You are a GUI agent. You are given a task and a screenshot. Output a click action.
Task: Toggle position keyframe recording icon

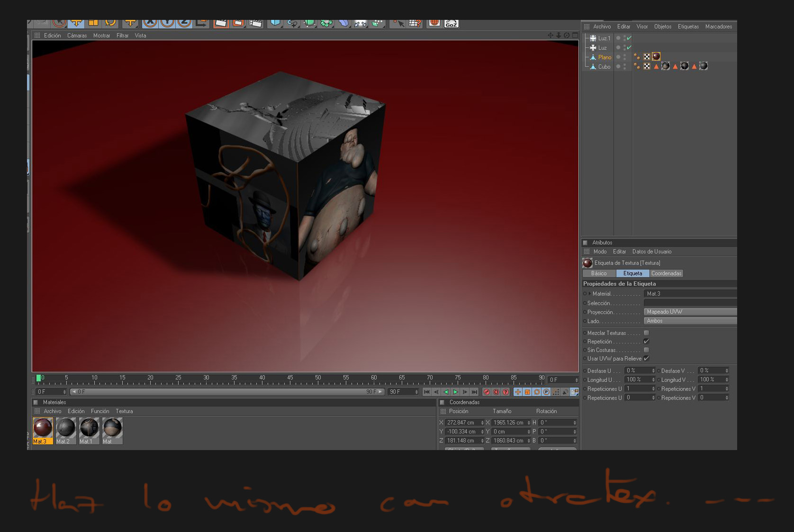518,392
